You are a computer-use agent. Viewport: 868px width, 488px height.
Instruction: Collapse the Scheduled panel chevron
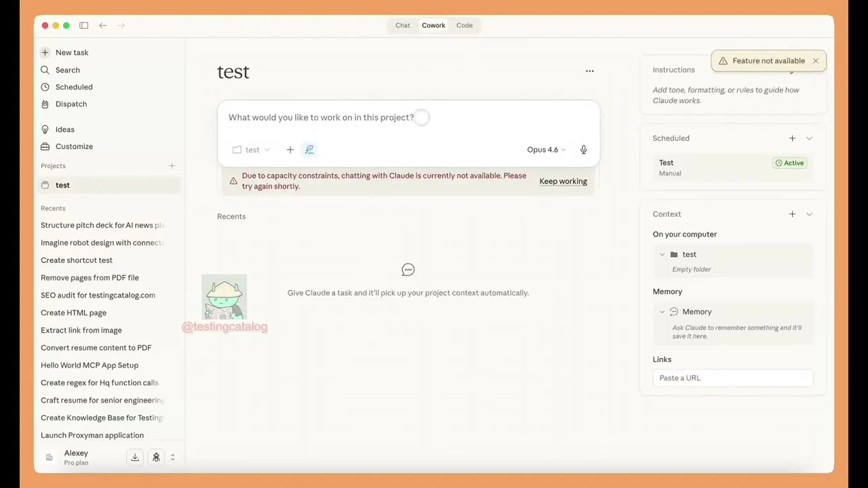click(809, 138)
